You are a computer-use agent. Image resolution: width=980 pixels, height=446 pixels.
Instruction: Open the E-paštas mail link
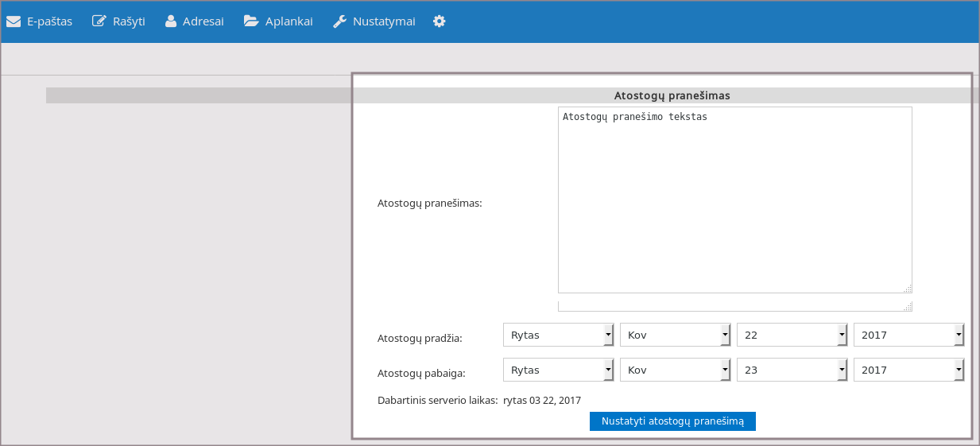coord(49,21)
